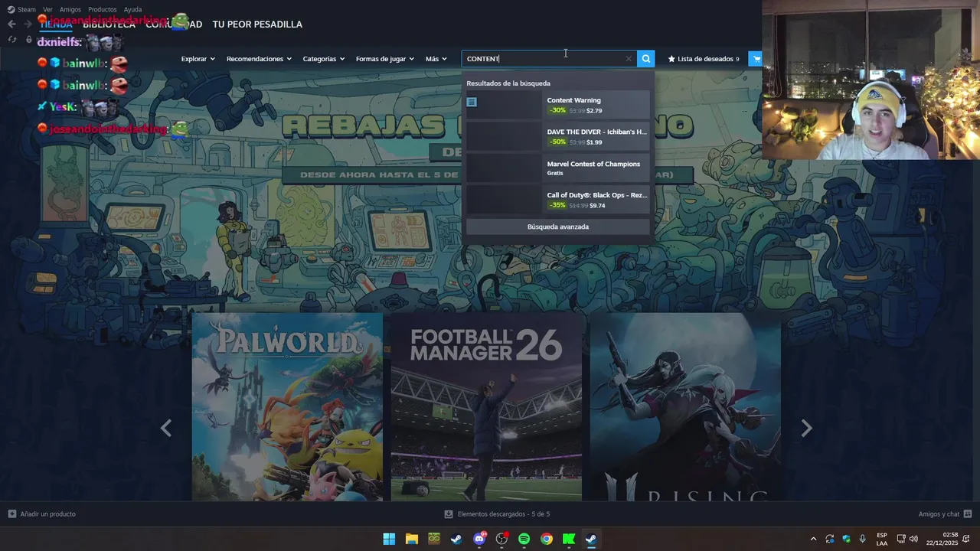This screenshot has height=551, width=980.
Task: Open Friends and chat icon
Action: (x=968, y=514)
